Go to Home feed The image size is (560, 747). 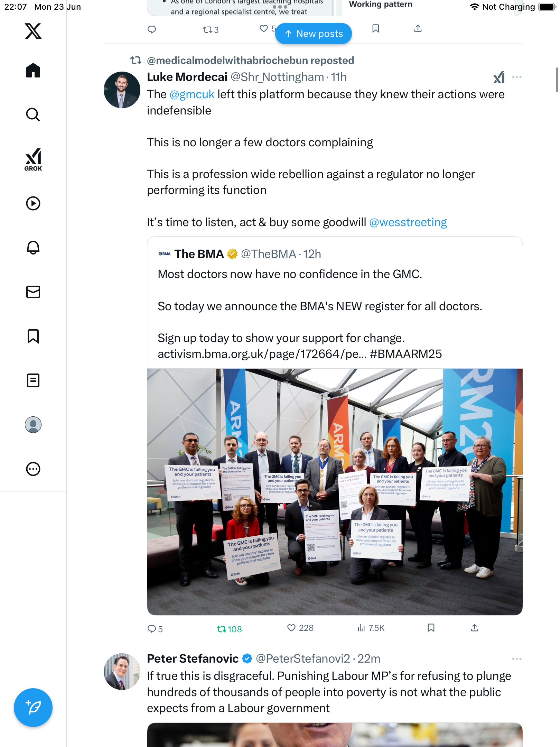pyautogui.click(x=33, y=71)
